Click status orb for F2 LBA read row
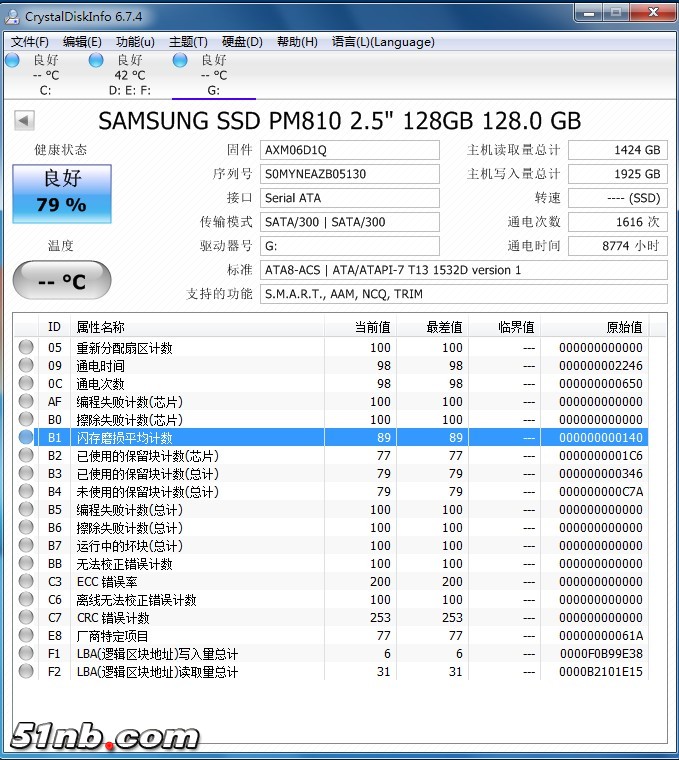Image resolution: width=679 pixels, height=760 pixels. (26, 672)
